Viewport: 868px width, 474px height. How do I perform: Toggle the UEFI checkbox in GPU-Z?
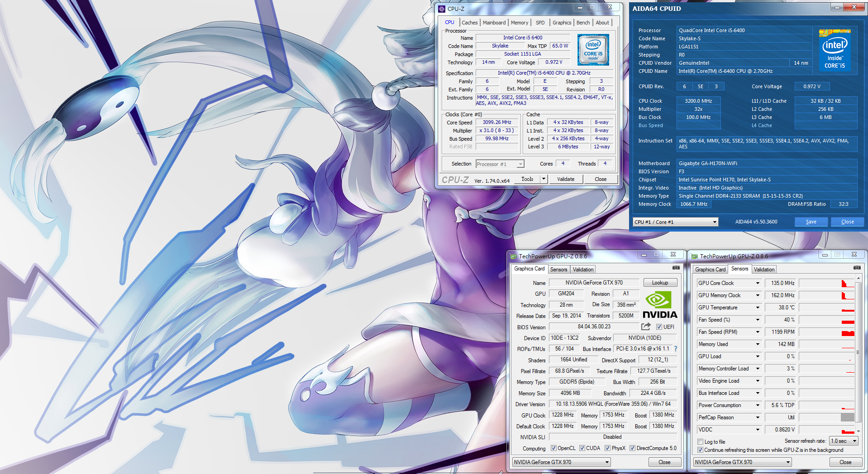click(659, 327)
